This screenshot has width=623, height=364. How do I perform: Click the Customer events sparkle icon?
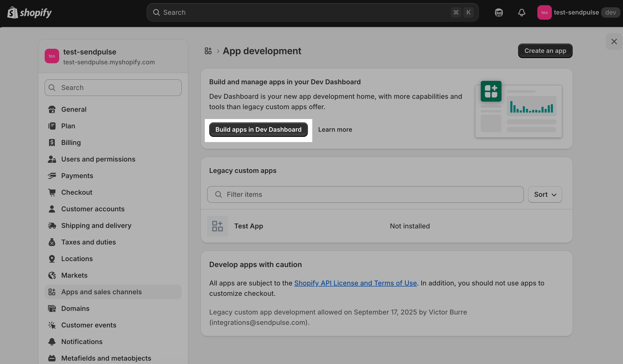click(52, 325)
